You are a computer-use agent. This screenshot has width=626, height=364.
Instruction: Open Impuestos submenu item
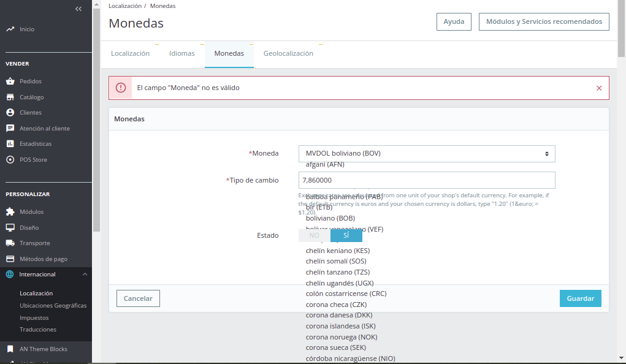(x=34, y=317)
